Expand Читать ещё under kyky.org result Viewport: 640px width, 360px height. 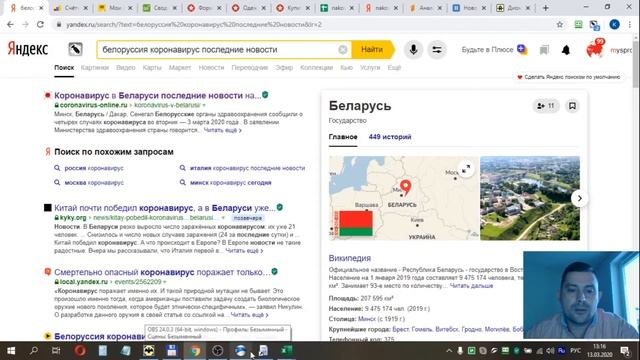point(244,251)
